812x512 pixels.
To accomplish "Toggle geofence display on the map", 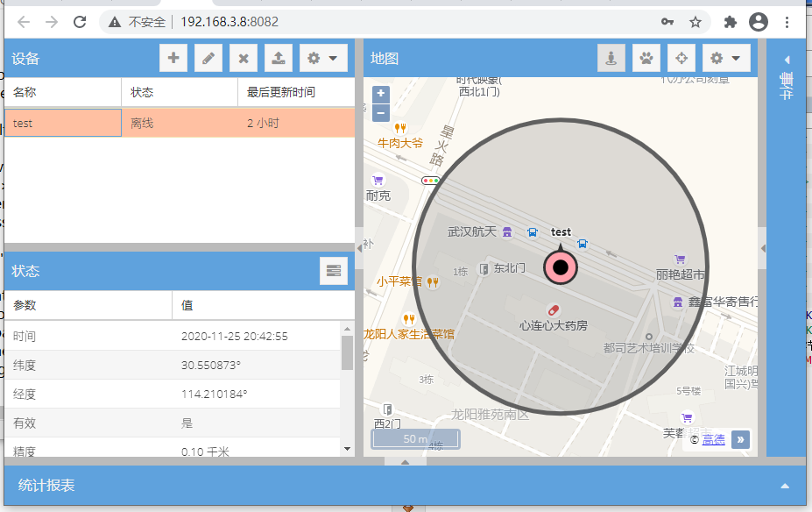I will click(611, 59).
